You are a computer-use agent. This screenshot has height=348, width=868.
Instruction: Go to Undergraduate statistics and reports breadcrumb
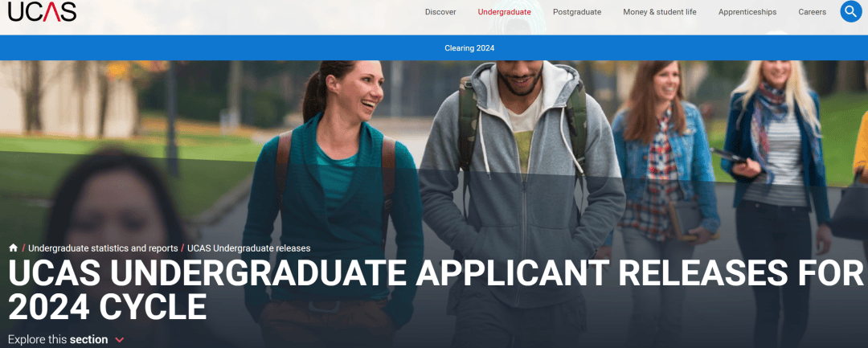tap(103, 248)
